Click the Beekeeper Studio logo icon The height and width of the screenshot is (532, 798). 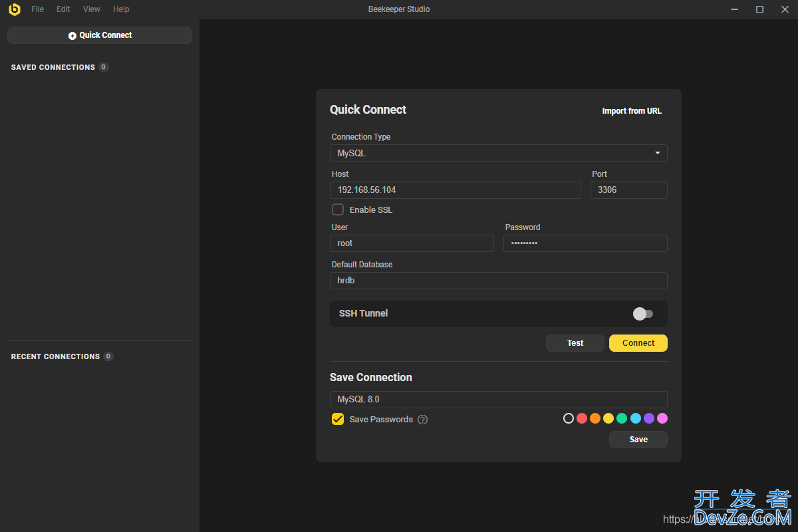coord(14,9)
